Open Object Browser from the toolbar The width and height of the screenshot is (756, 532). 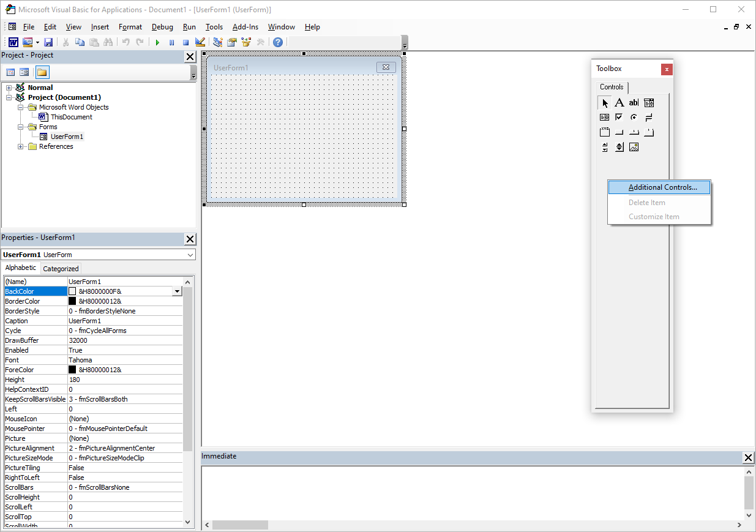point(246,42)
